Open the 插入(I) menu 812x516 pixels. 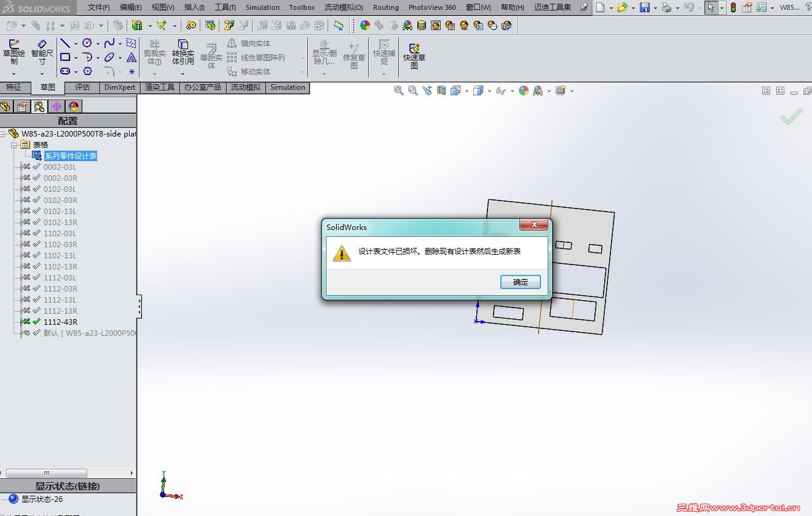coord(194,7)
